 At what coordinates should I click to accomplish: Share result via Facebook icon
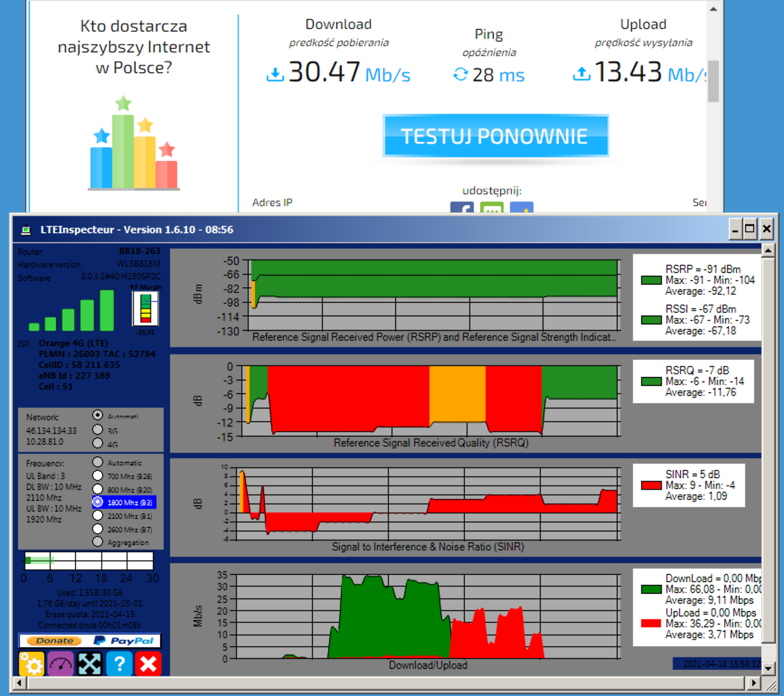pyautogui.click(x=462, y=207)
